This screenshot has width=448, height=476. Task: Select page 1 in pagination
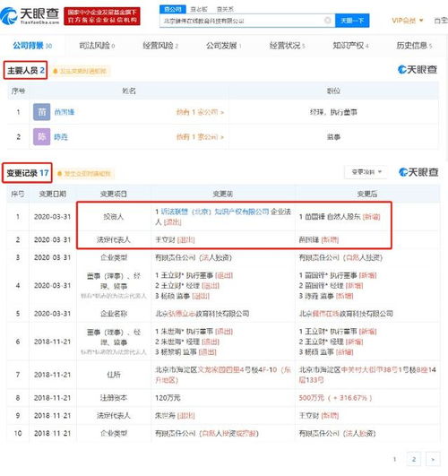(394, 459)
